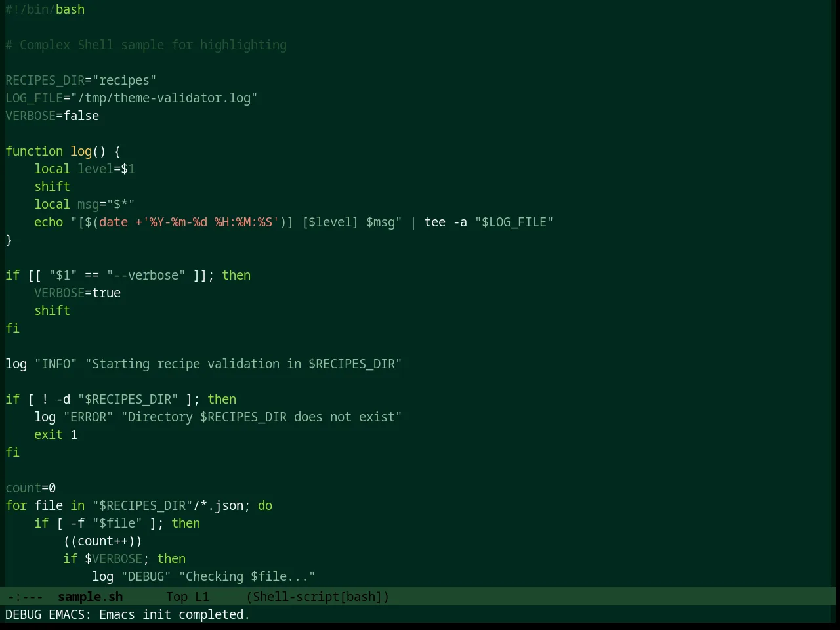Click the sample.sh buffer name in mode line
Screen dimensions: 840x630
90,597
